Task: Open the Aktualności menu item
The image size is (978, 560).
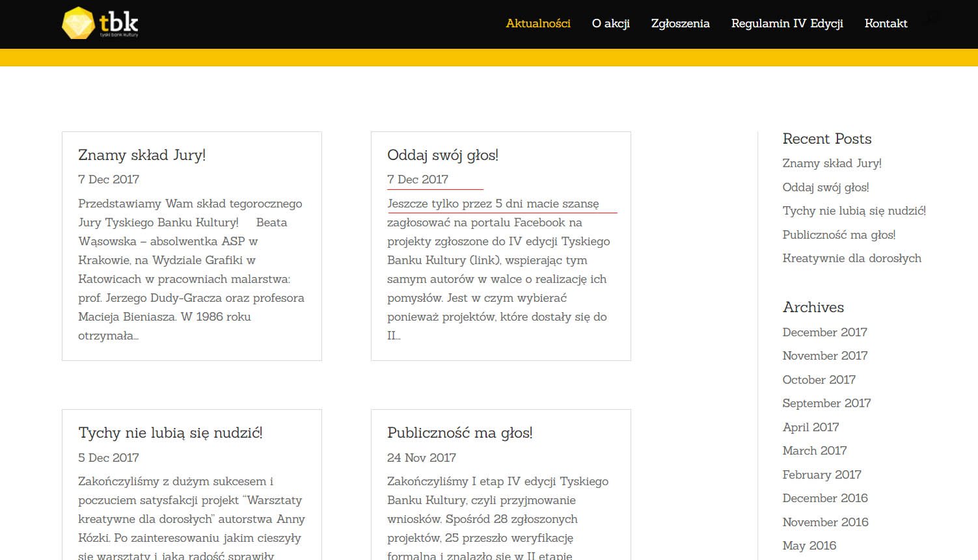Action: (538, 23)
